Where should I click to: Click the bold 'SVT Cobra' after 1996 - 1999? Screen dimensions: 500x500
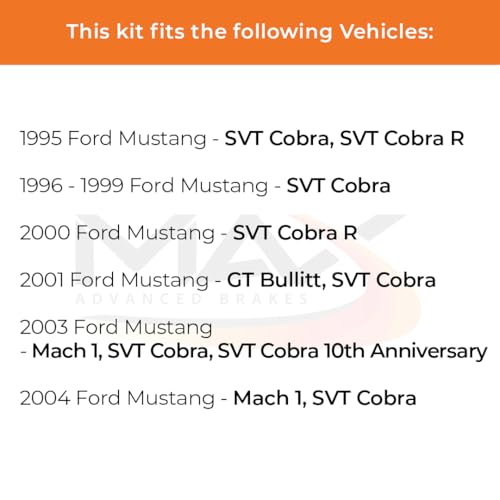(x=338, y=185)
